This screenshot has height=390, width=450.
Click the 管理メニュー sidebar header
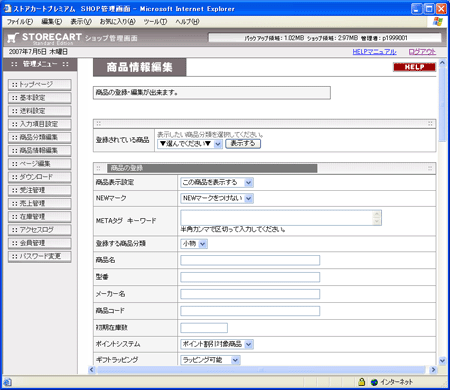click(40, 64)
